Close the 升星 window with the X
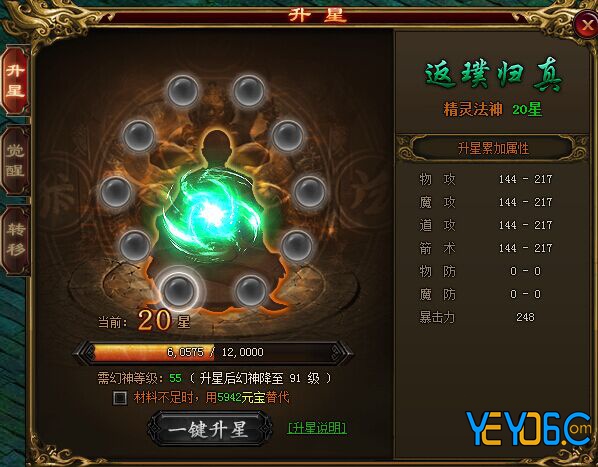This screenshot has height=467, width=598. coord(586,25)
